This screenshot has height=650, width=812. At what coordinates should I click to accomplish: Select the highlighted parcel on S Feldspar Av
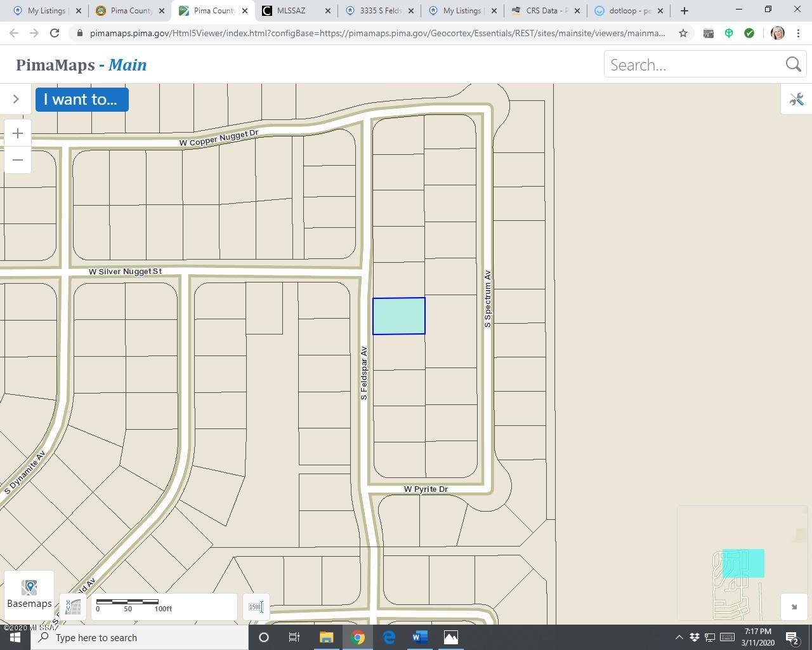click(x=399, y=316)
